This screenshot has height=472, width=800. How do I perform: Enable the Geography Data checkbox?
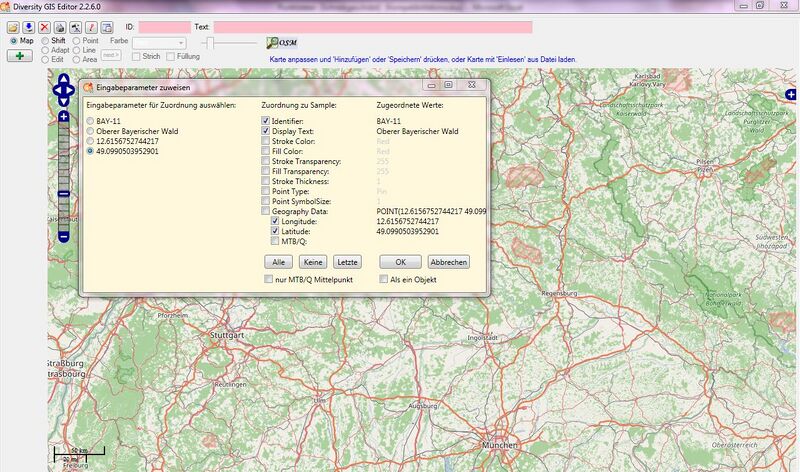coord(265,211)
